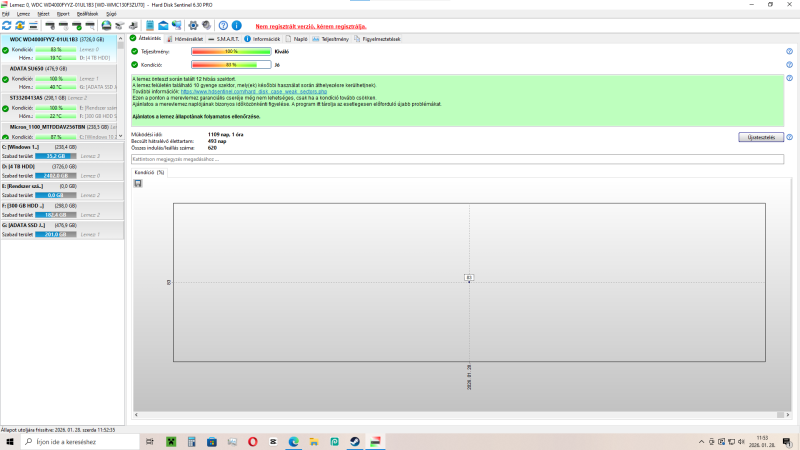Open File Explorer from the taskbar
Image resolution: width=800 pixels, height=450 pixels.
(314, 442)
